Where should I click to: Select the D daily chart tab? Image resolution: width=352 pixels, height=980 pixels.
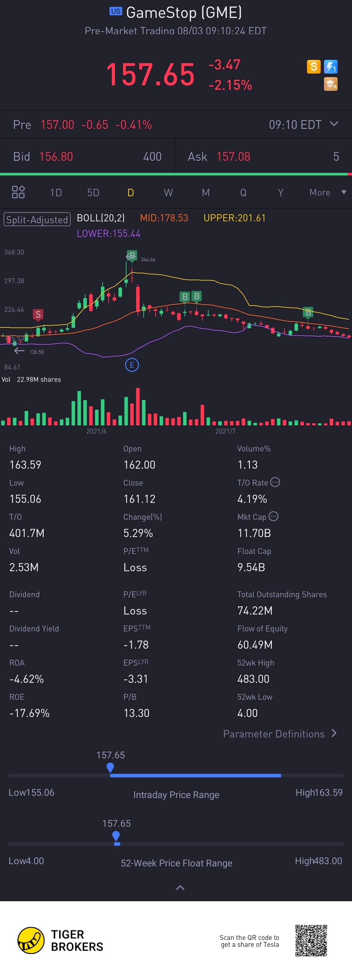(131, 192)
